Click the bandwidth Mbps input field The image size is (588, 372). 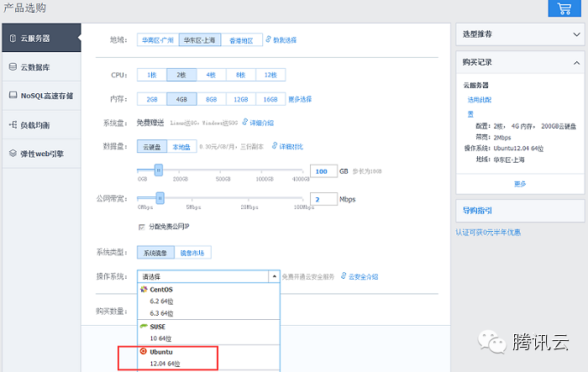tap(323, 199)
